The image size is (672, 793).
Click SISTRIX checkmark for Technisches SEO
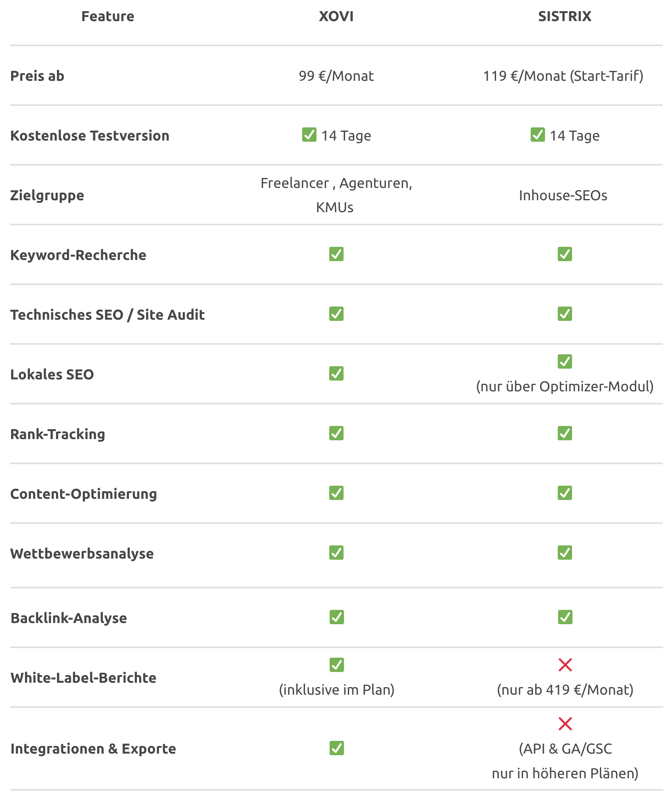coord(565,314)
